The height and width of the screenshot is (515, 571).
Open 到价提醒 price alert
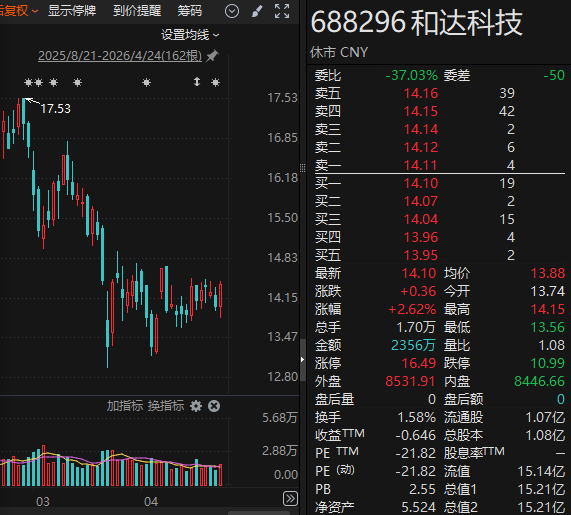(137, 11)
